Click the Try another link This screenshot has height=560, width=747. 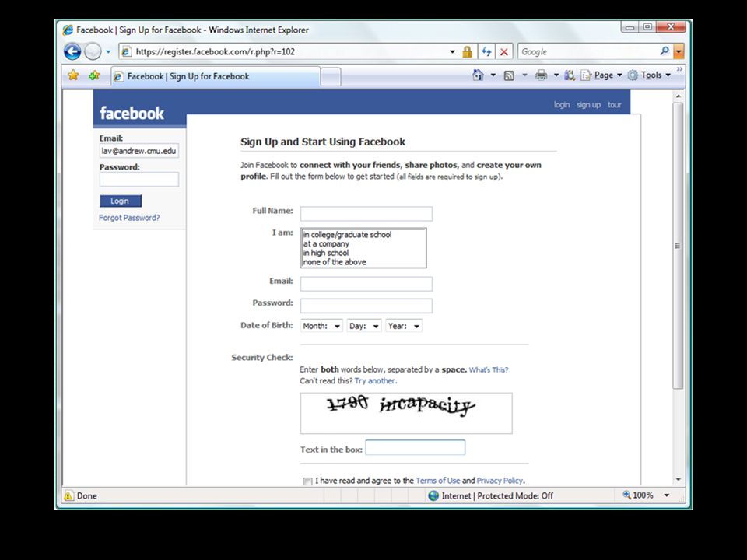coord(375,381)
